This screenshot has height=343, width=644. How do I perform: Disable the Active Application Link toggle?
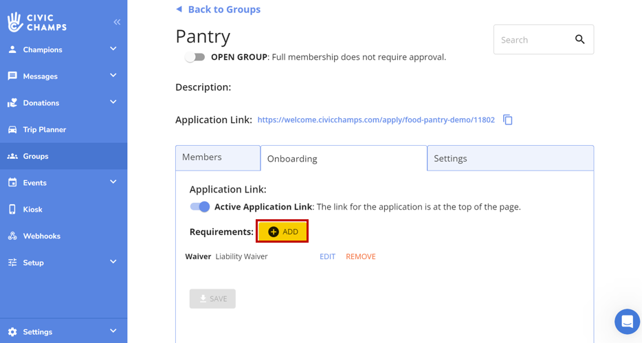pos(200,207)
